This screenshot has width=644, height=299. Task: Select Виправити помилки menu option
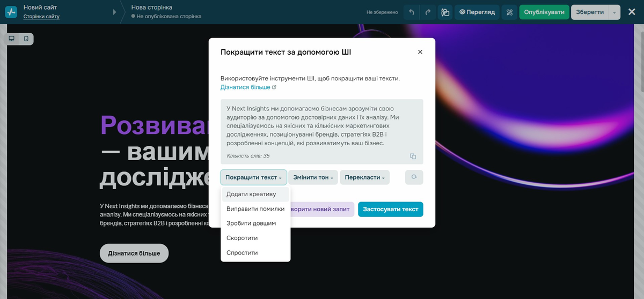(x=255, y=209)
